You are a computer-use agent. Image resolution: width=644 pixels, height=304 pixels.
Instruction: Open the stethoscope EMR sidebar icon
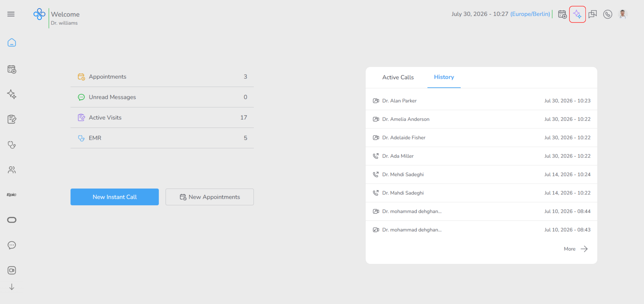11,144
